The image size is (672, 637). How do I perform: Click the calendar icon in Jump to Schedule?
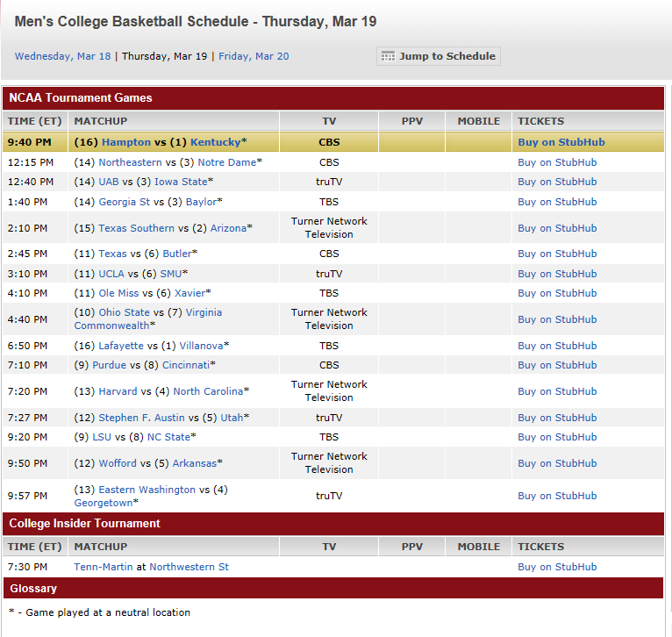tap(388, 56)
